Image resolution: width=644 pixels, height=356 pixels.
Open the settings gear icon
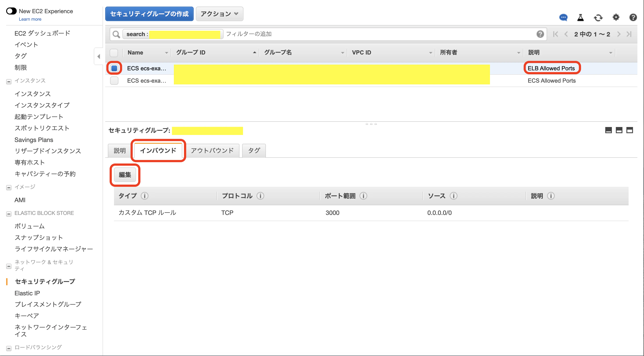[616, 17]
